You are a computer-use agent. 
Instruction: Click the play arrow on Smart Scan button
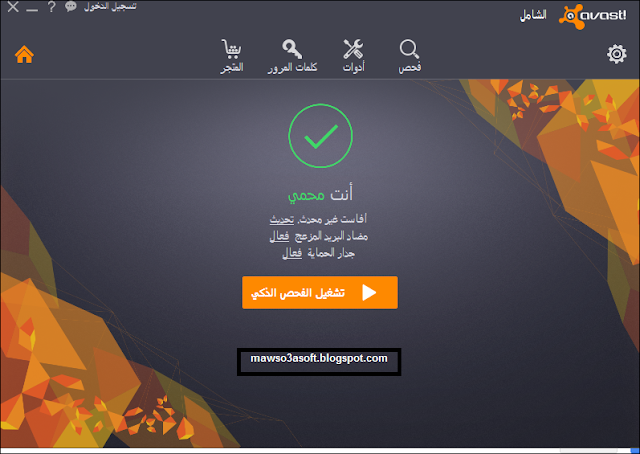[x=369, y=293]
